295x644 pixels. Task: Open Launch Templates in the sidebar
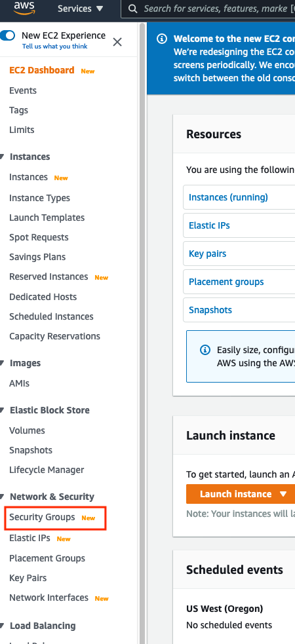tap(47, 218)
